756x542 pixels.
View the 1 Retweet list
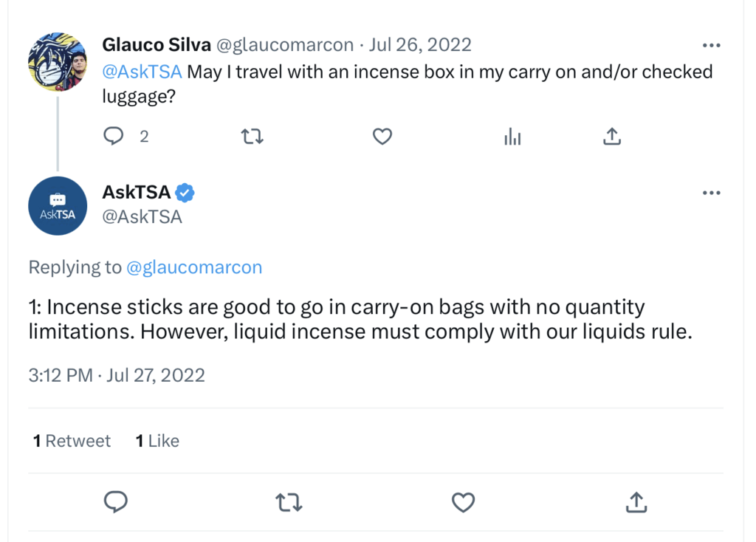pyautogui.click(x=72, y=440)
